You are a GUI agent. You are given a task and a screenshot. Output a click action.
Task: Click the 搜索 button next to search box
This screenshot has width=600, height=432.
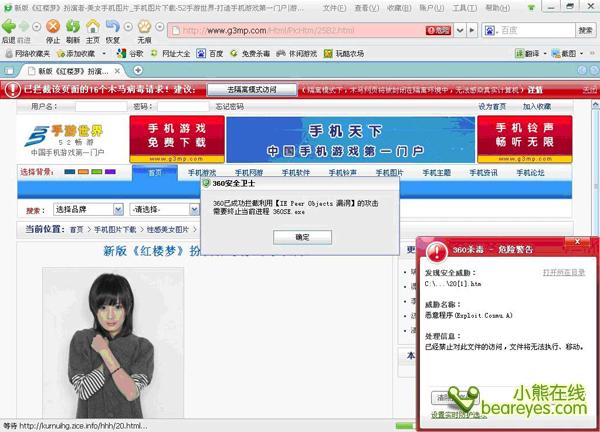[585, 30]
